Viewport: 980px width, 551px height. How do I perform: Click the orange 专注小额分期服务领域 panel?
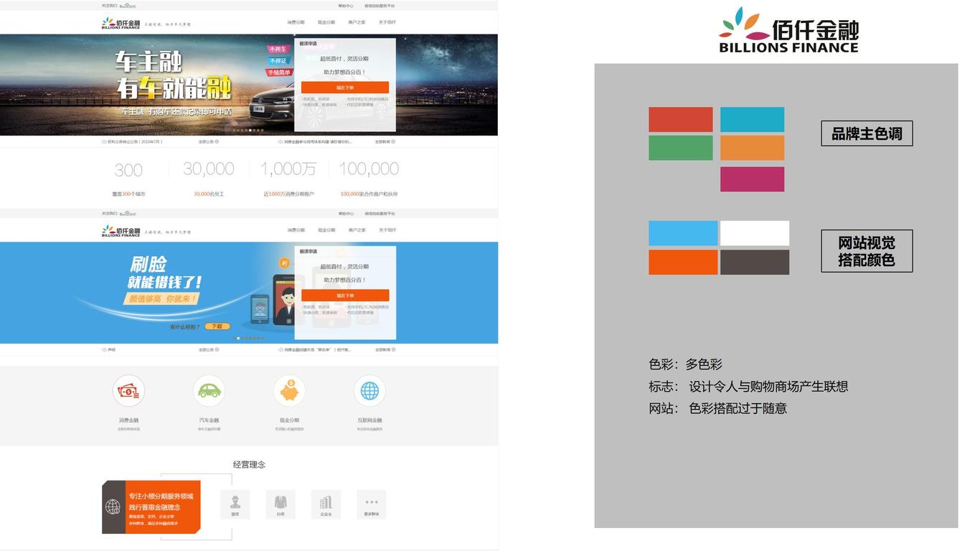163,507
